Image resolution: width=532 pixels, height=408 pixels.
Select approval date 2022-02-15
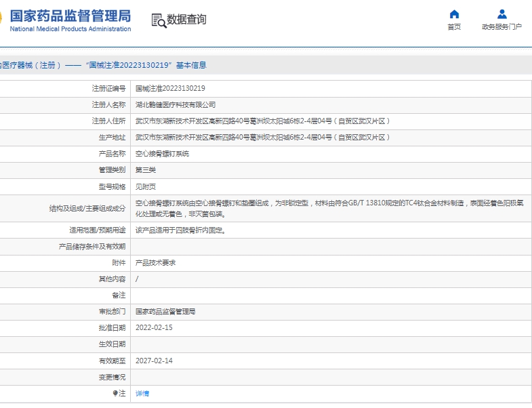[x=154, y=328]
